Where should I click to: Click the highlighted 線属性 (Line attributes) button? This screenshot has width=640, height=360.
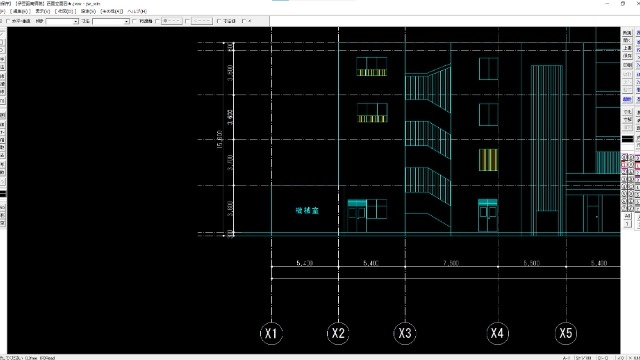(x=627, y=99)
